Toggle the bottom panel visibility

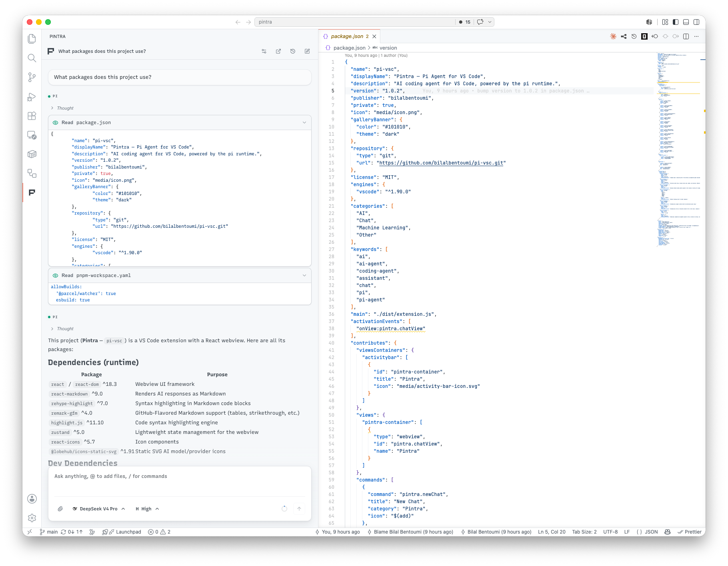pos(686,22)
